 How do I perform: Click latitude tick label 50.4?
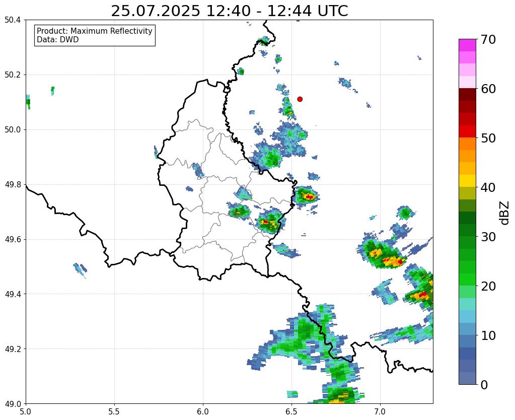(13, 20)
